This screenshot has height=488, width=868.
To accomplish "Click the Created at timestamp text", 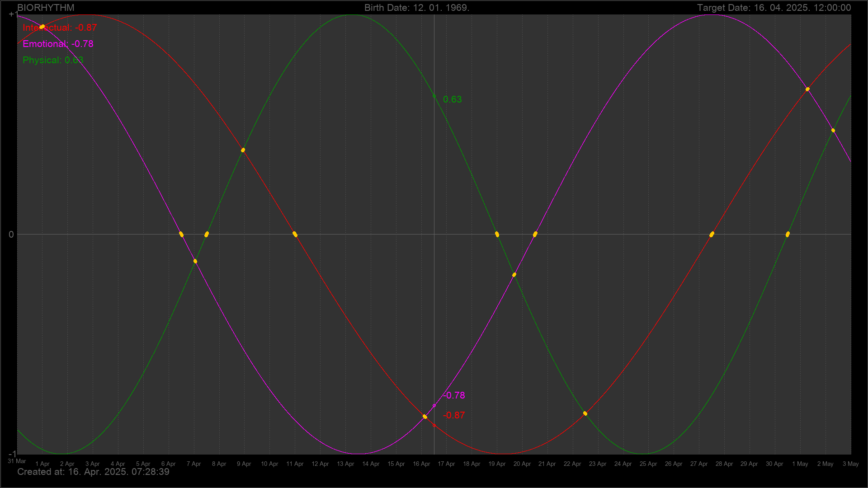I will click(x=93, y=472).
